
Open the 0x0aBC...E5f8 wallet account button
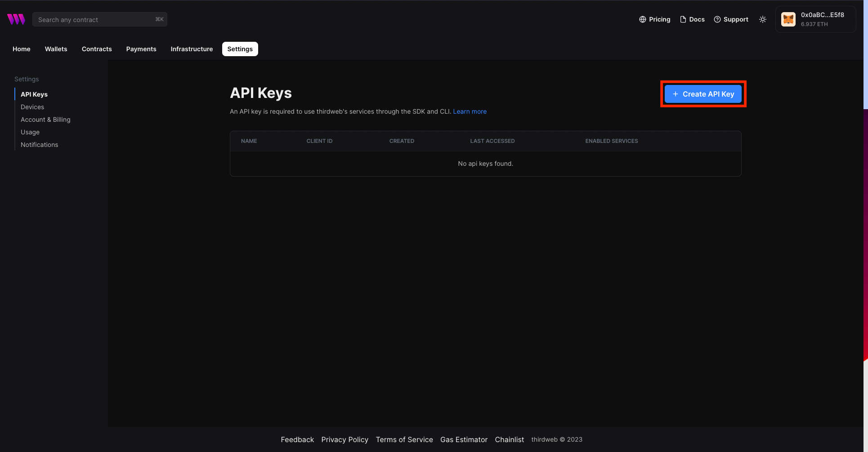815,19
